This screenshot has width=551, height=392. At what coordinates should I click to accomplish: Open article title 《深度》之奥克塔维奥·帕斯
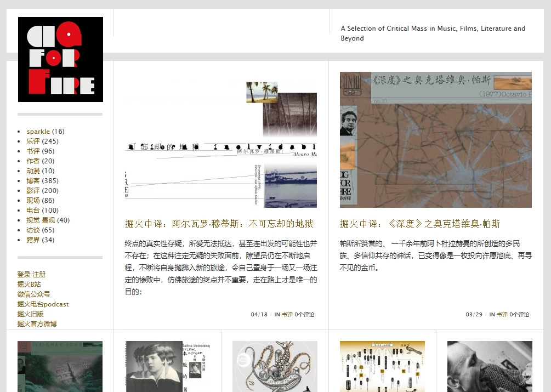(419, 224)
